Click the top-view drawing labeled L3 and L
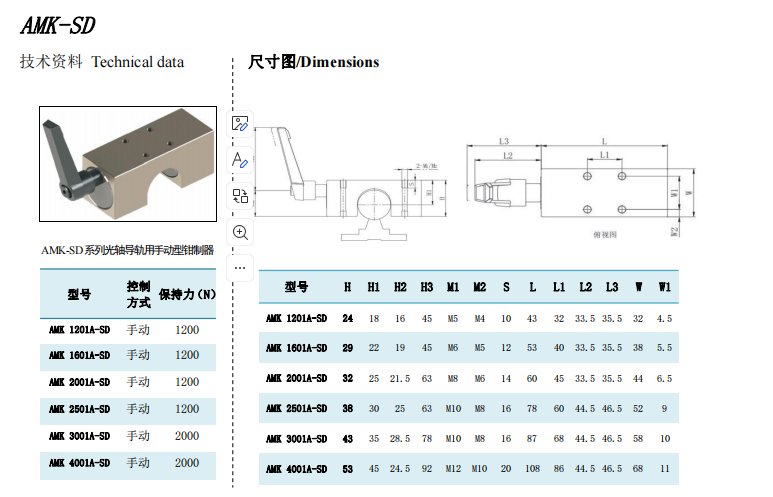Image resolution: width=773 pixels, height=497 pixels. (x=581, y=187)
